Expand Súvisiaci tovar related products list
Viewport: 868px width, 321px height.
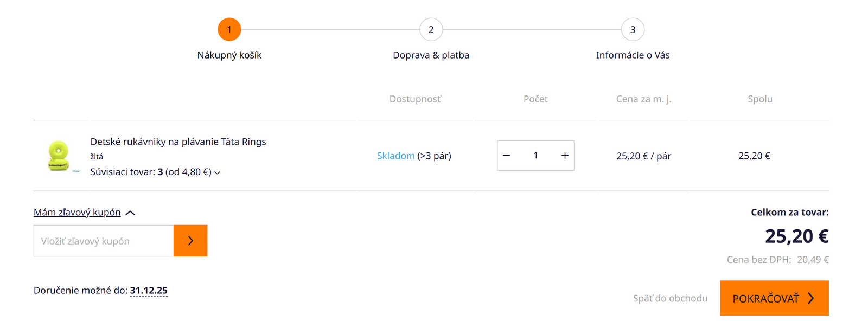[218, 172]
